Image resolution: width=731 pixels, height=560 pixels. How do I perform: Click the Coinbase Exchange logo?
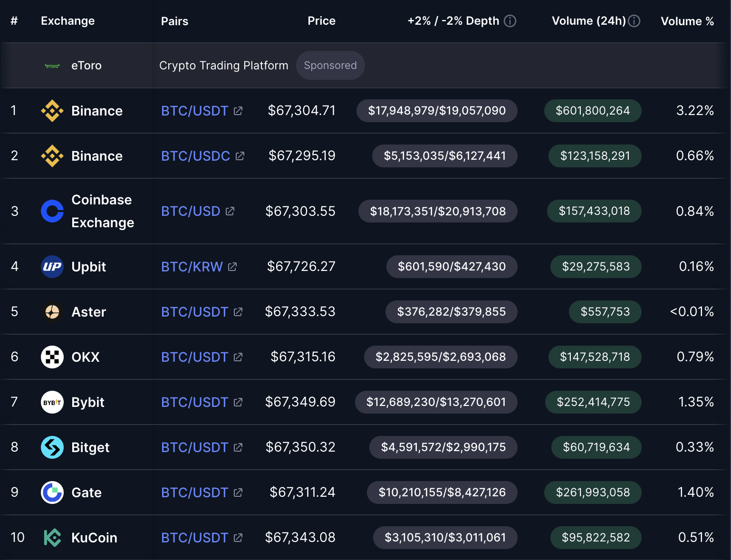coord(52,211)
